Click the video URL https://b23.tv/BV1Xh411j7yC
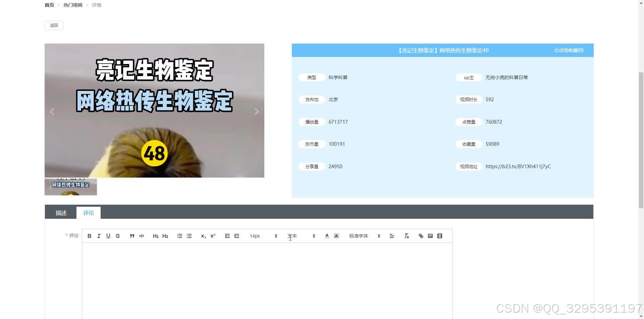This screenshot has height=319, width=644. [518, 167]
